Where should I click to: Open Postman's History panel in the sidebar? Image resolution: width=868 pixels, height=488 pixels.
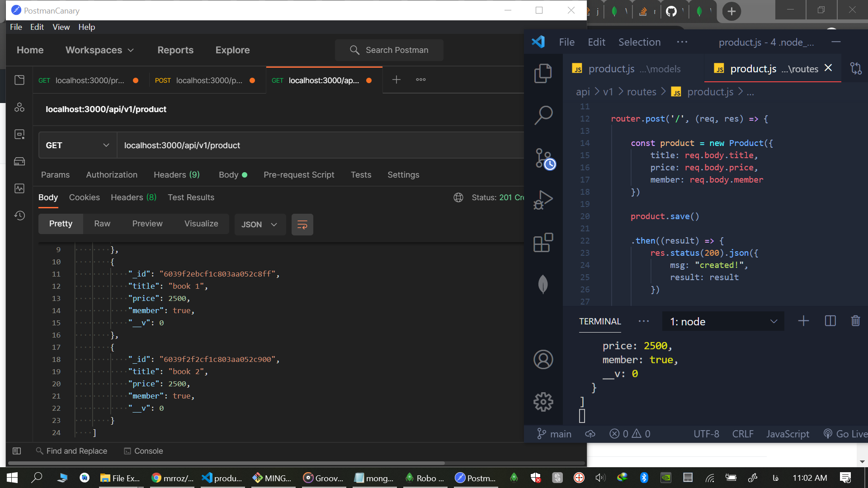(x=20, y=216)
